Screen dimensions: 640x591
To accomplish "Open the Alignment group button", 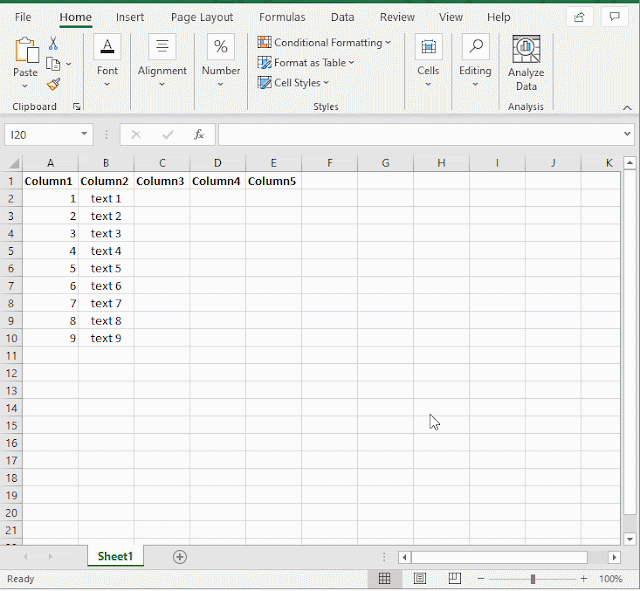I will click(162, 60).
